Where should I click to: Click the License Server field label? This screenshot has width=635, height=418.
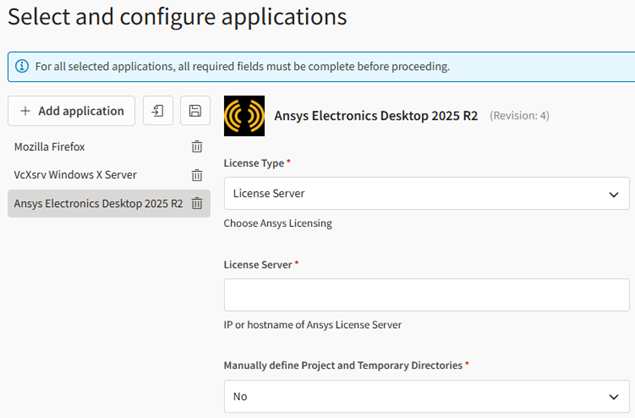(258, 264)
